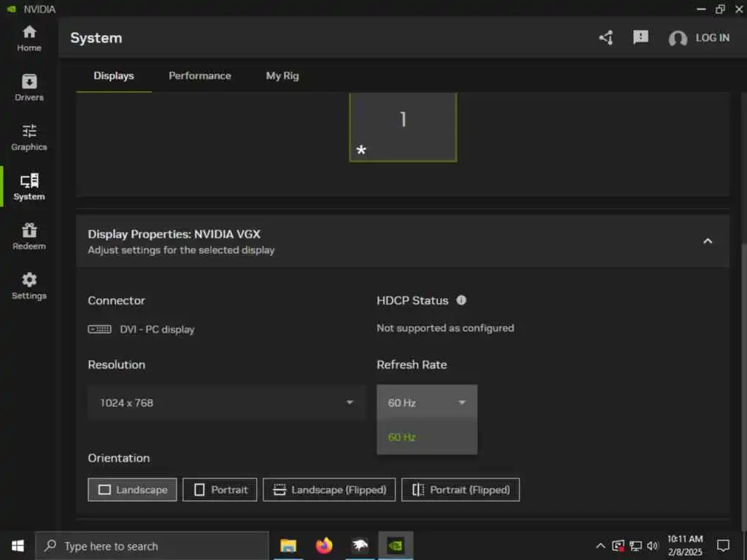Open the Redeem section

[29, 236]
